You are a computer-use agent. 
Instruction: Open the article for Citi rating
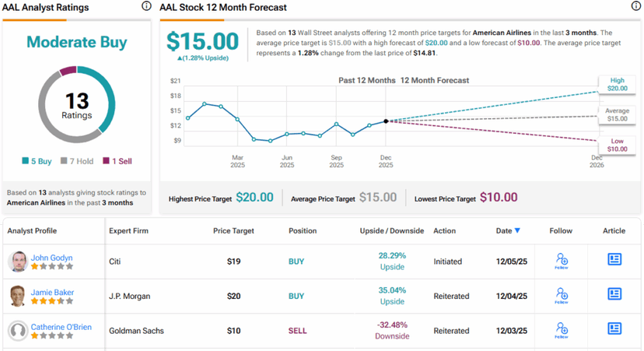614,259
